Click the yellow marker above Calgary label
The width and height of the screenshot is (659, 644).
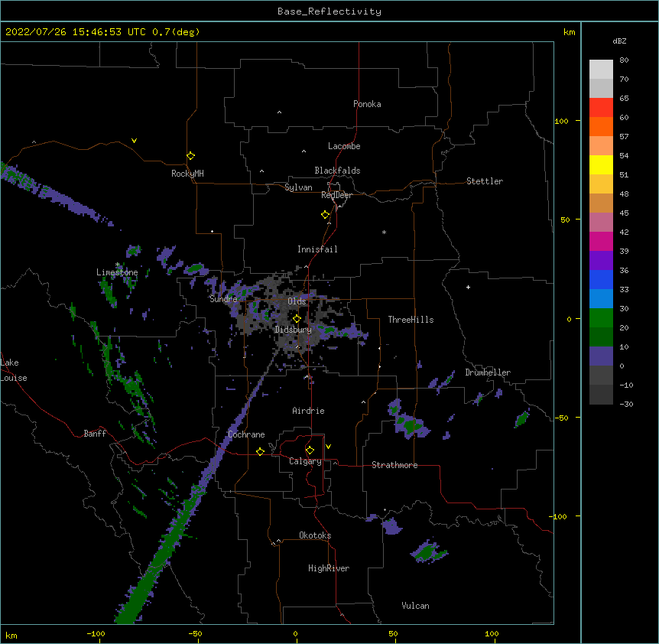click(310, 450)
